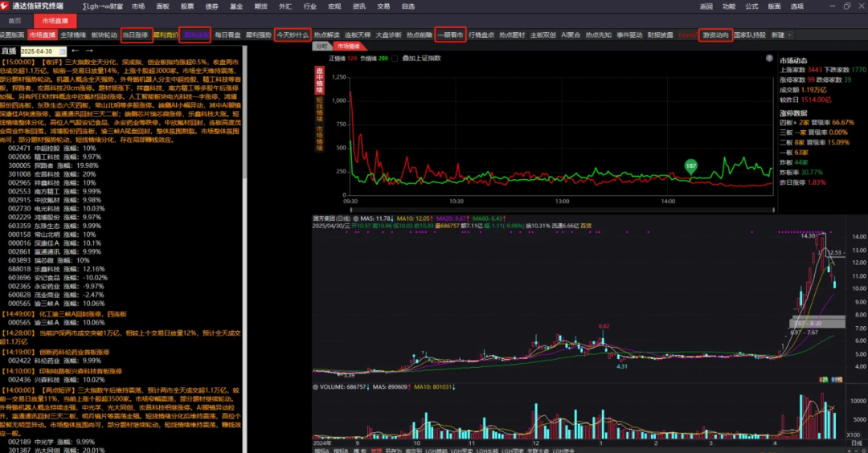Screen dimensions: 868x453
Task: Open the 游资动向 view
Action: coord(716,35)
